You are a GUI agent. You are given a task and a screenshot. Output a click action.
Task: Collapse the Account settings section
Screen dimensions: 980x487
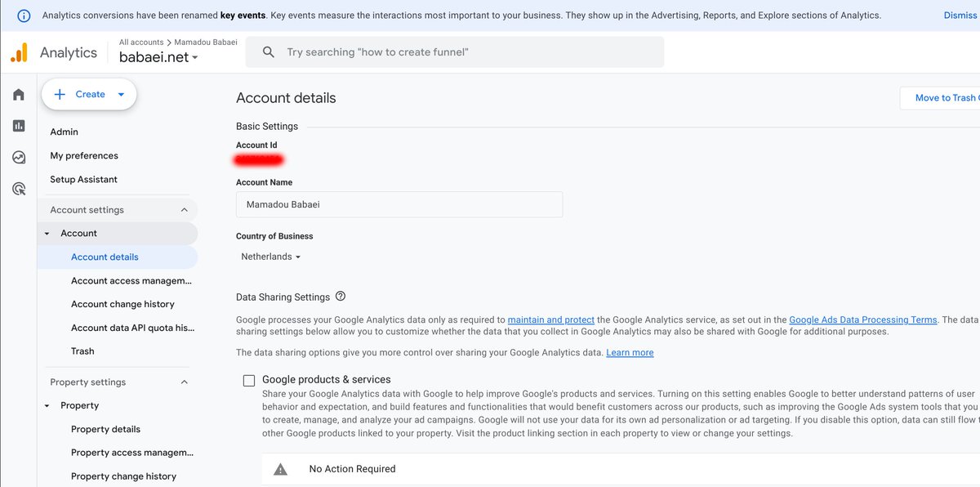coord(184,210)
